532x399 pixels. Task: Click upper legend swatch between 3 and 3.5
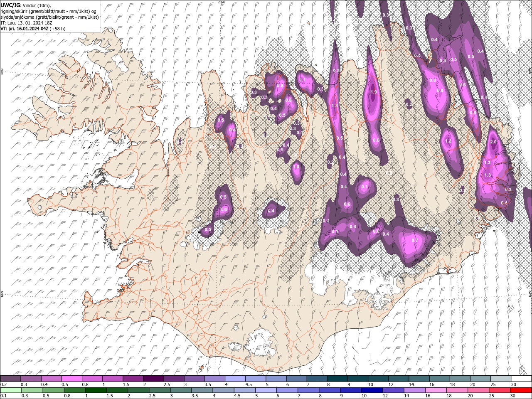[x=194, y=379]
